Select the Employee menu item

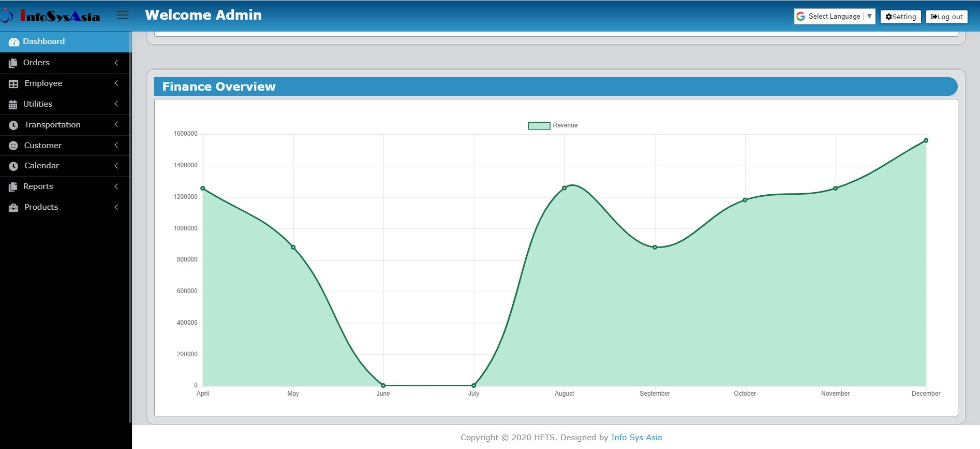click(66, 83)
